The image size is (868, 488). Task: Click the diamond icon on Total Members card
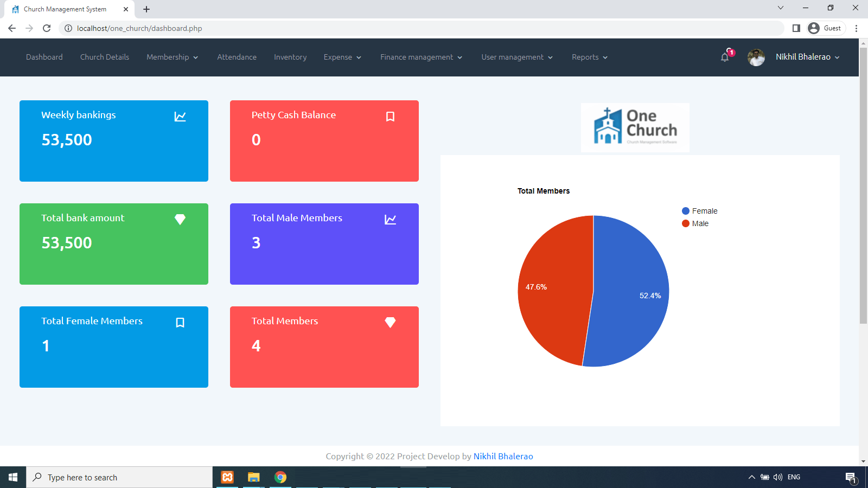[x=391, y=322]
